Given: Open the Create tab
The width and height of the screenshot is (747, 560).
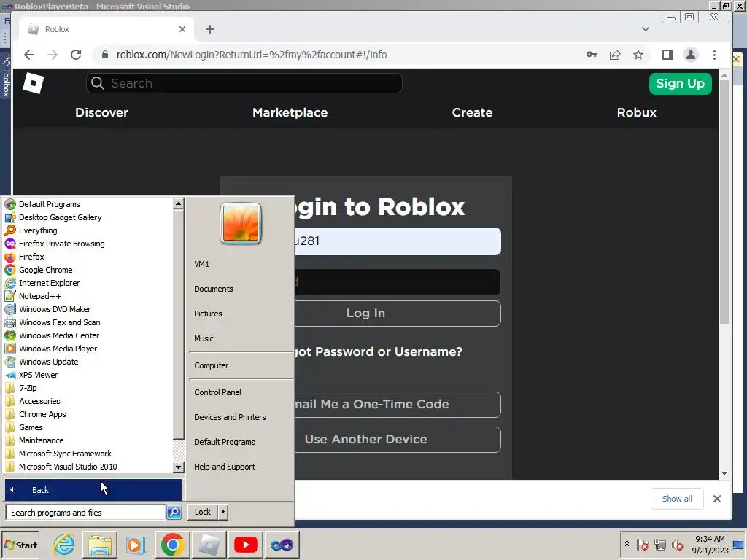Looking at the screenshot, I should click(472, 112).
